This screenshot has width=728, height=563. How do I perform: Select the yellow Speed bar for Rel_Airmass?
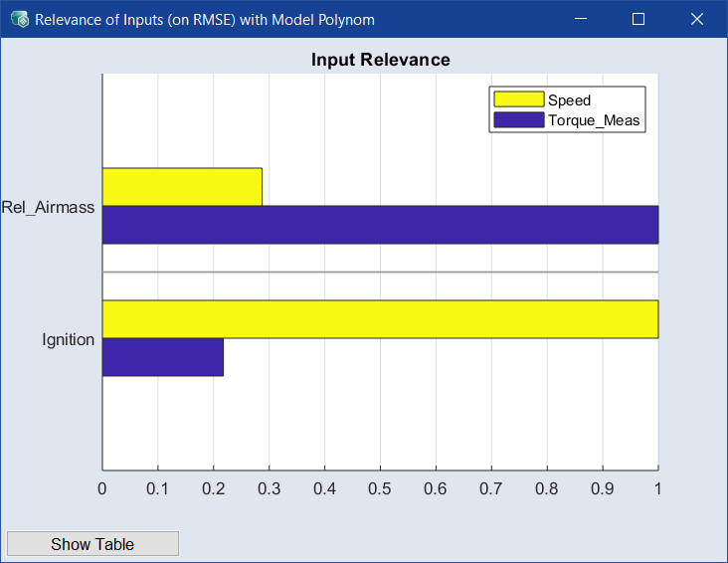pyautogui.click(x=182, y=187)
